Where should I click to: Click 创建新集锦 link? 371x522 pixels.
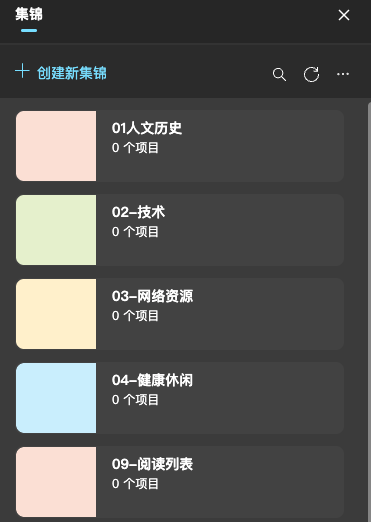point(72,73)
